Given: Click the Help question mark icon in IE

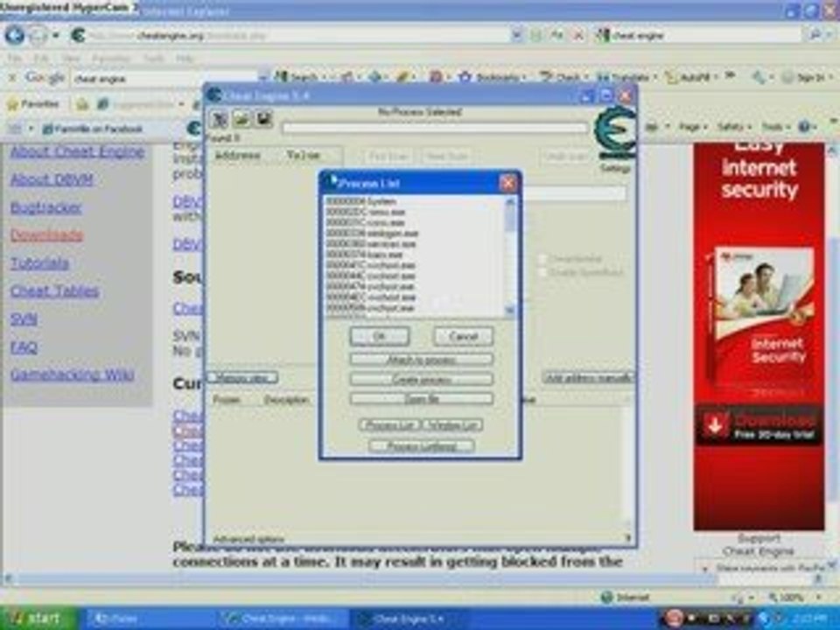Looking at the screenshot, I should pos(804,127).
